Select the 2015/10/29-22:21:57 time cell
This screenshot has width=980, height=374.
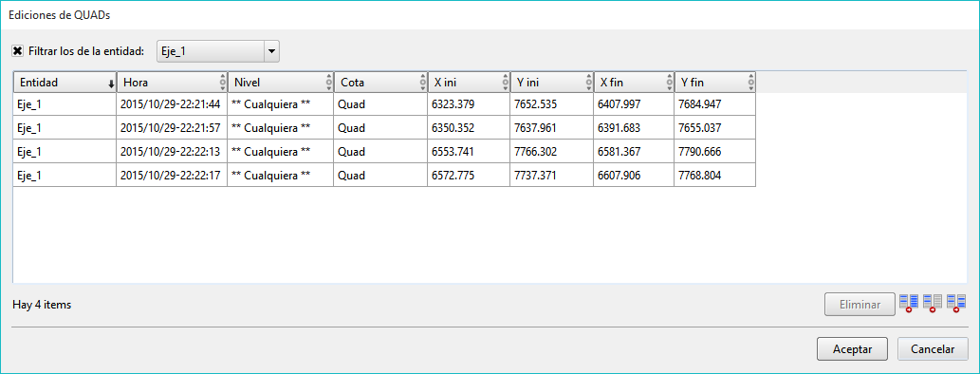coord(172,128)
